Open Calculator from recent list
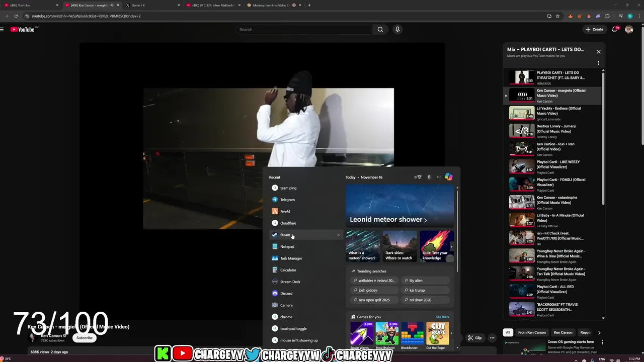This screenshot has width=644, height=362. (x=305, y=270)
